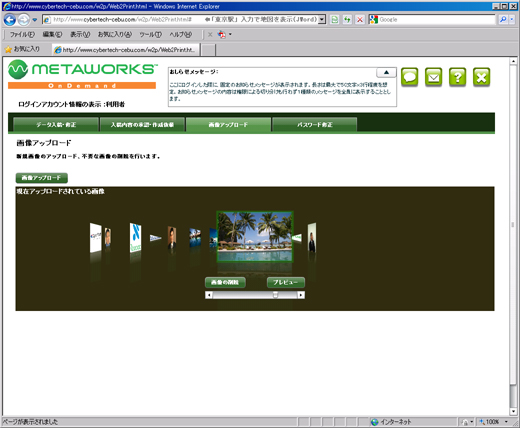520x428 pixels.
Task: Click the search magnifier icon
Action: [503, 20]
